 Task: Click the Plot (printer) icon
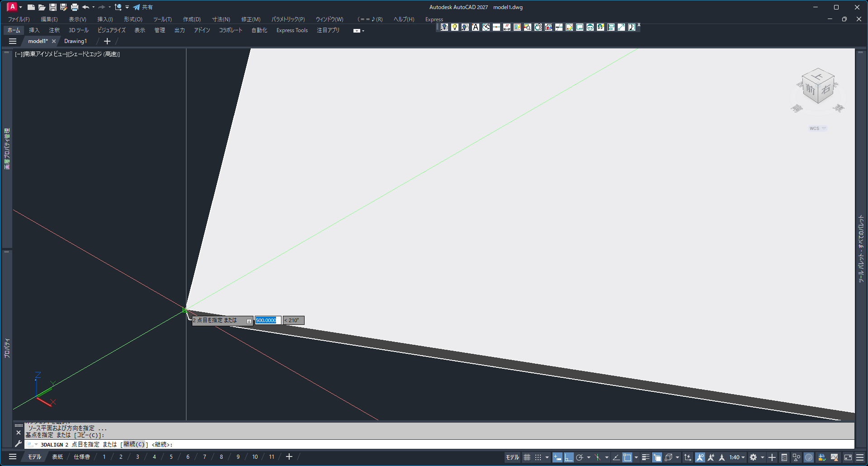75,7
